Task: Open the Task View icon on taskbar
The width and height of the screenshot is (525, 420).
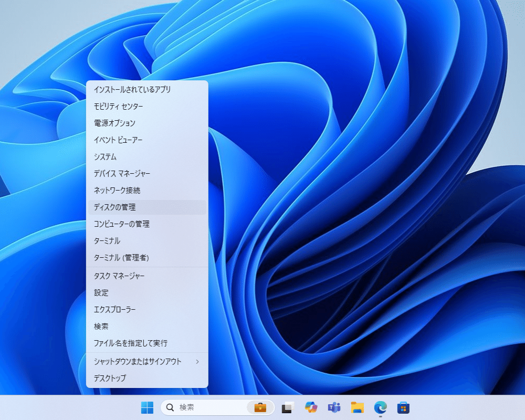Action: 287,407
